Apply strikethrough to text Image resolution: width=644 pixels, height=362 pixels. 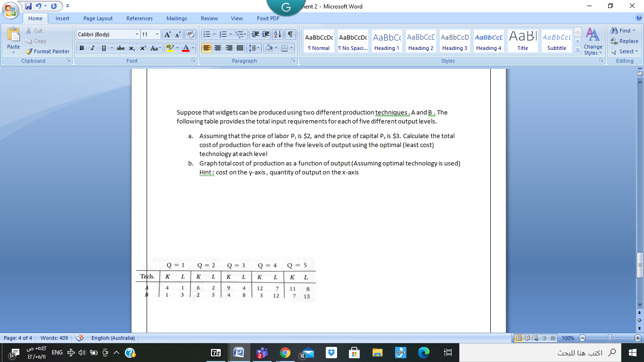(x=121, y=48)
